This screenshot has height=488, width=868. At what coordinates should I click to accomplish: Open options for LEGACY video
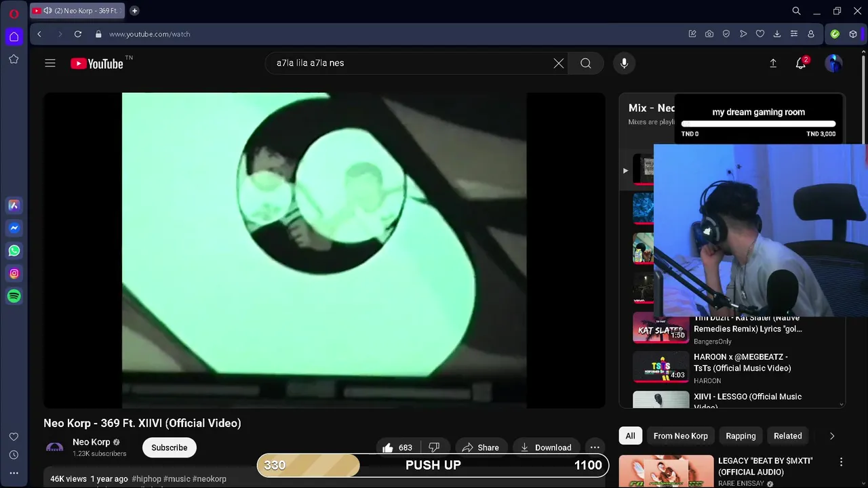pyautogui.click(x=841, y=462)
